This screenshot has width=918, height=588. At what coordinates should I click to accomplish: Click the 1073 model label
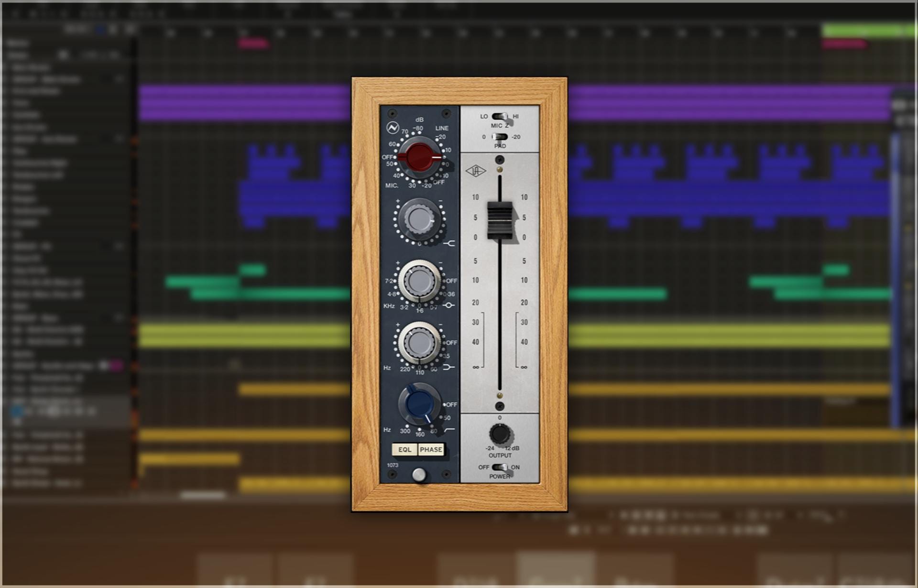393,465
